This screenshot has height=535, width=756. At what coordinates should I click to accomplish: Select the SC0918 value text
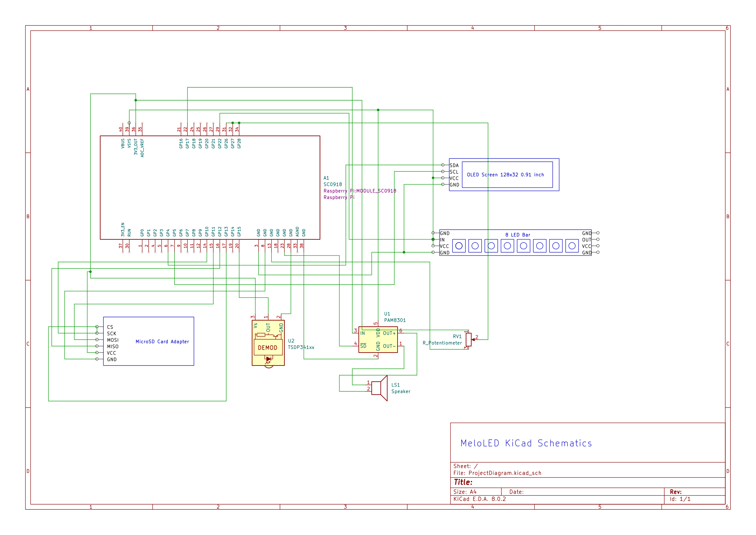coord(333,184)
